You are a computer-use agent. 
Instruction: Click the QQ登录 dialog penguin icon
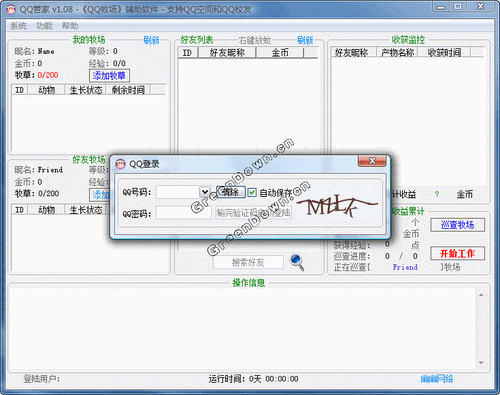(120, 164)
